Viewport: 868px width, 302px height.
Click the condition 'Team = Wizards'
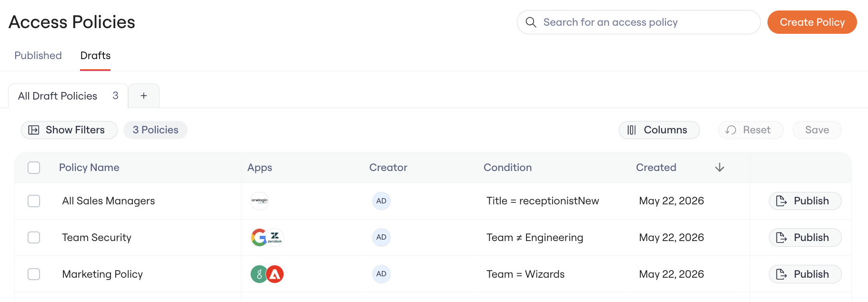tap(525, 274)
